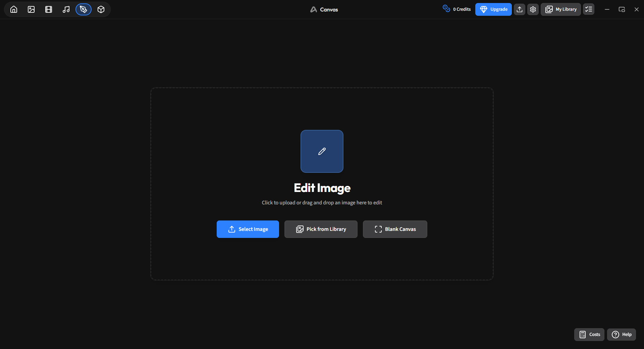Open the Help button
The width and height of the screenshot is (644, 349).
tap(622, 335)
